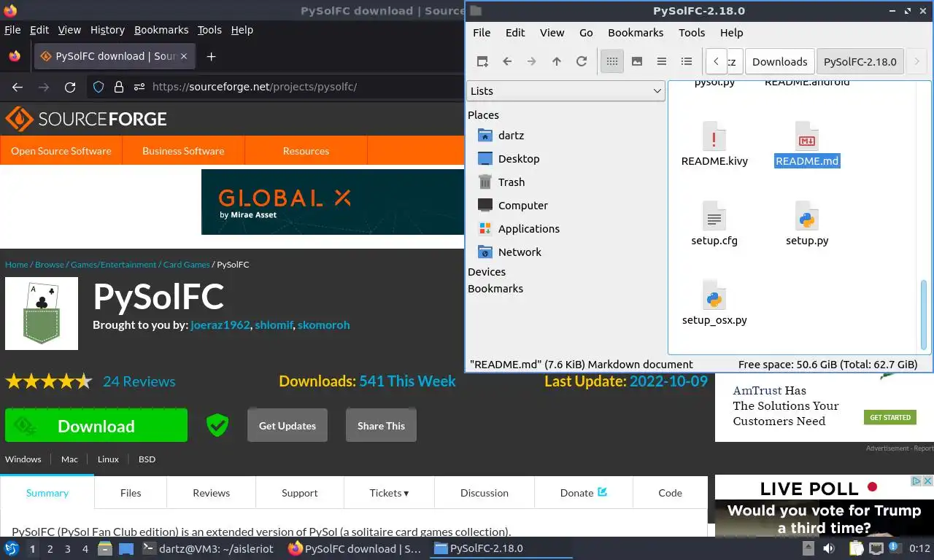Follow Card Games breadcrumb link
The width and height of the screenshot is (934, 560).
pyautogui.click(x=186, y=265)
